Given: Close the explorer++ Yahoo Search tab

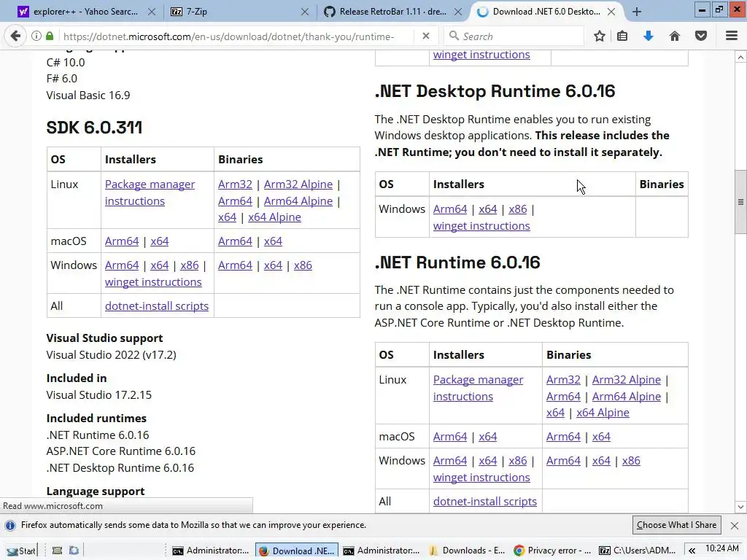Looking at the screenshot, I should pos(152,12).
